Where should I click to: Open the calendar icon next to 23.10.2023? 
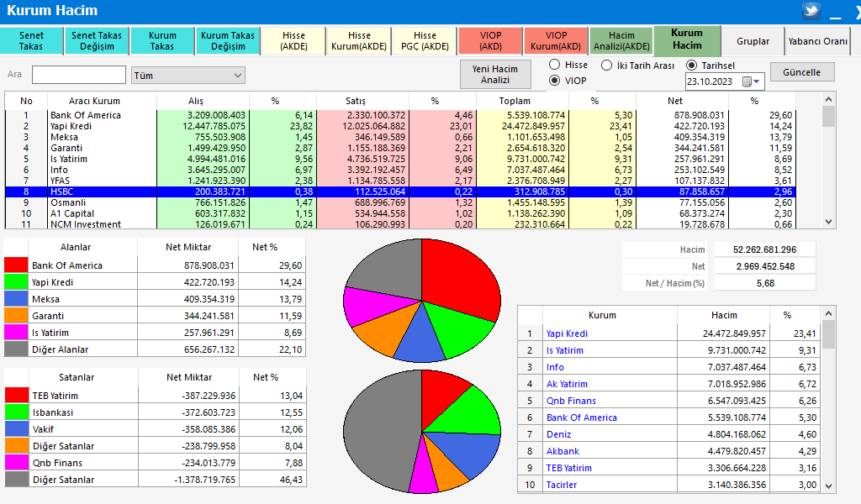coord(747,81)
